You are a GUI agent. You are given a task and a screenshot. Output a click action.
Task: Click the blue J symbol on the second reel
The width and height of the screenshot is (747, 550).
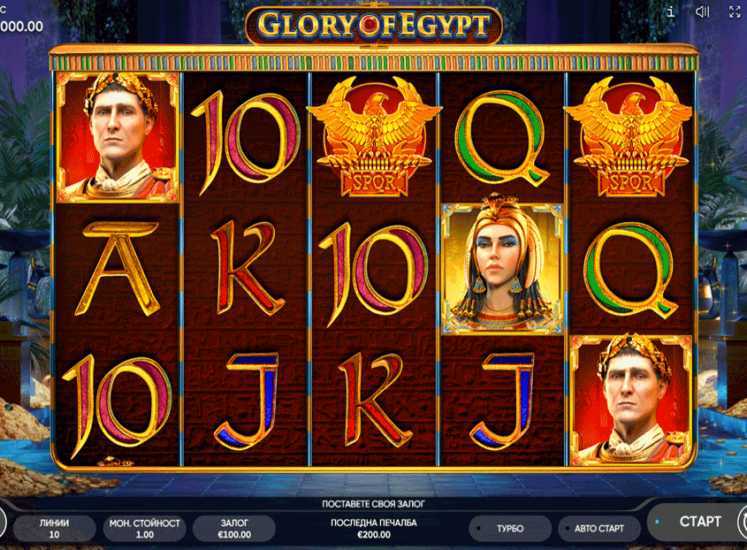[247, 401]
